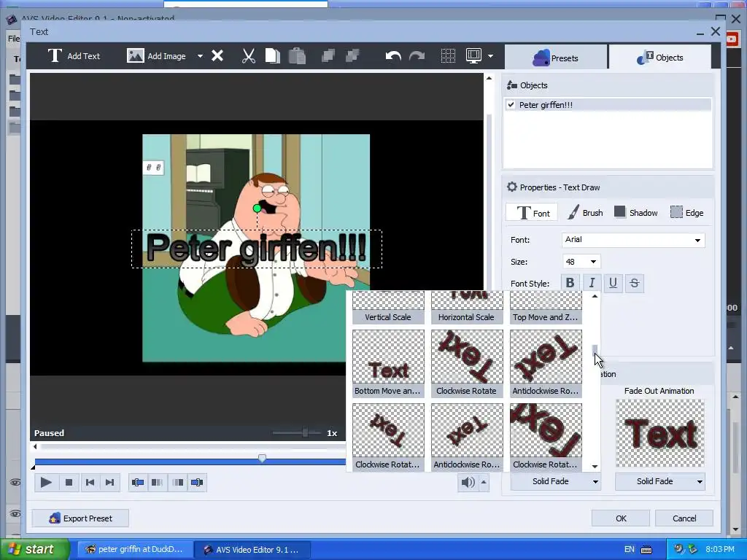Switch to the Presets tab
This screenshot has height=560, width=747.
(555, 58)
